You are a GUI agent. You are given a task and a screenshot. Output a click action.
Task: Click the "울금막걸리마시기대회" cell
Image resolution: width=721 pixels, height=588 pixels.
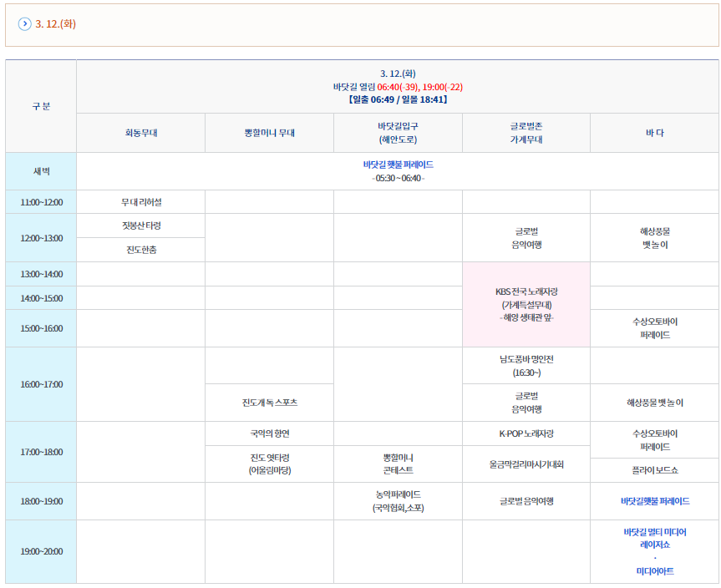tap(526, 464)
